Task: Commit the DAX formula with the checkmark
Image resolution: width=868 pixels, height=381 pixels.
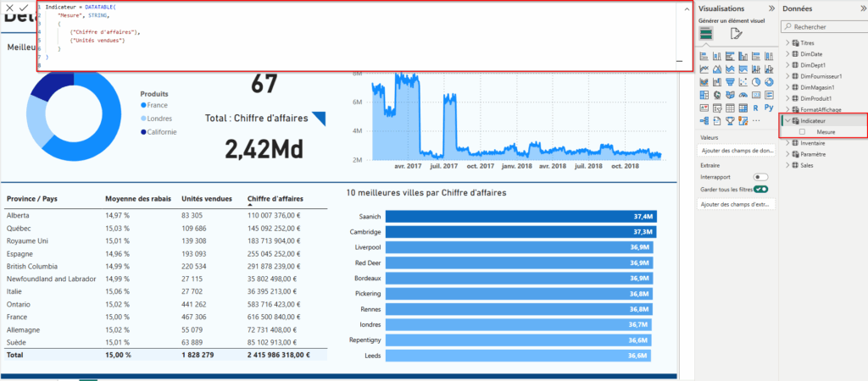Action: click(24, 8)
